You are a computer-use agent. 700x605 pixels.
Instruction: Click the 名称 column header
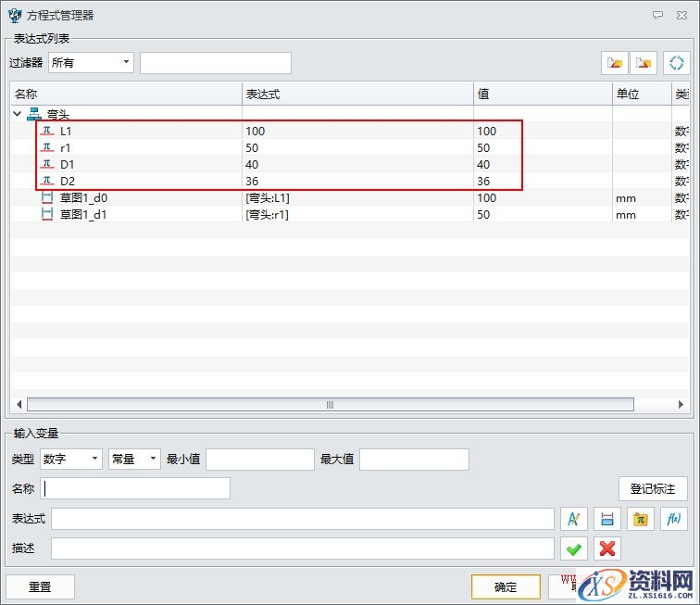coord(126,95)
